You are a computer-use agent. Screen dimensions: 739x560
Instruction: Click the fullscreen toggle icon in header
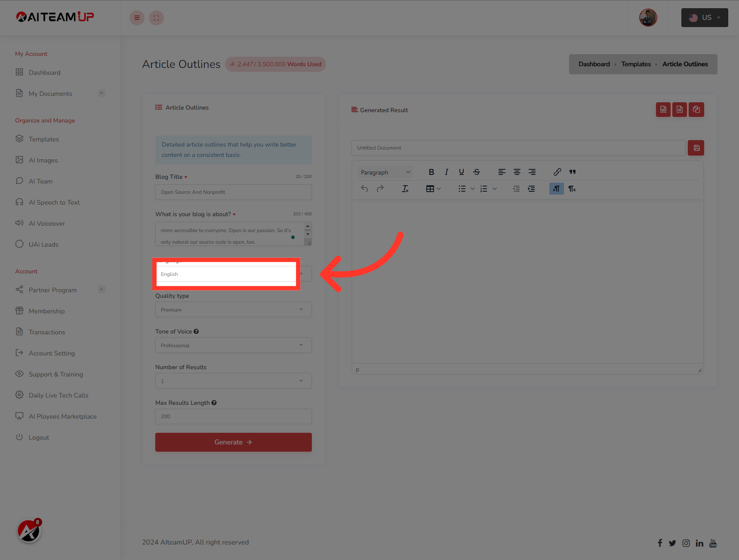(x=156, y=18)
